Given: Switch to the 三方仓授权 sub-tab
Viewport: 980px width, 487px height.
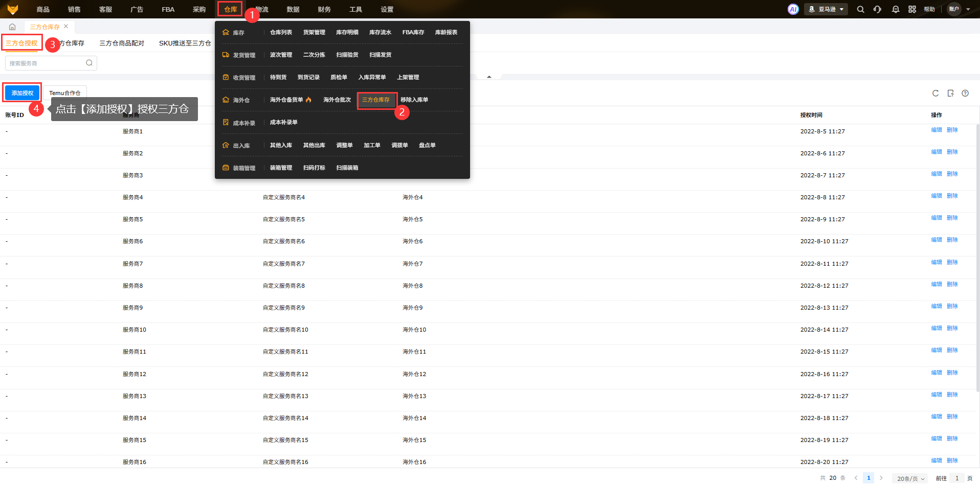Looking at the screenshot, I should (x=21, y=43).
